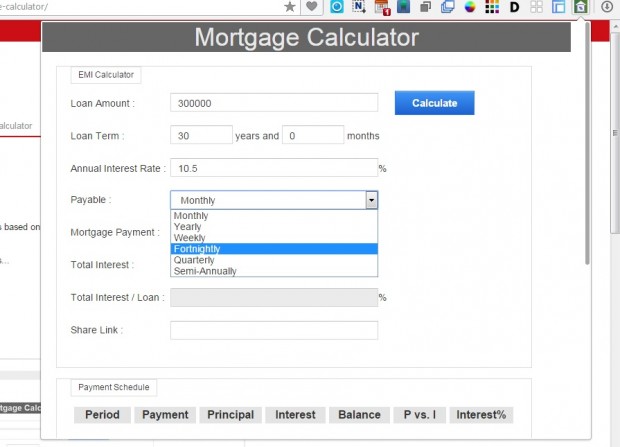Click the heart extension icon

312,7
